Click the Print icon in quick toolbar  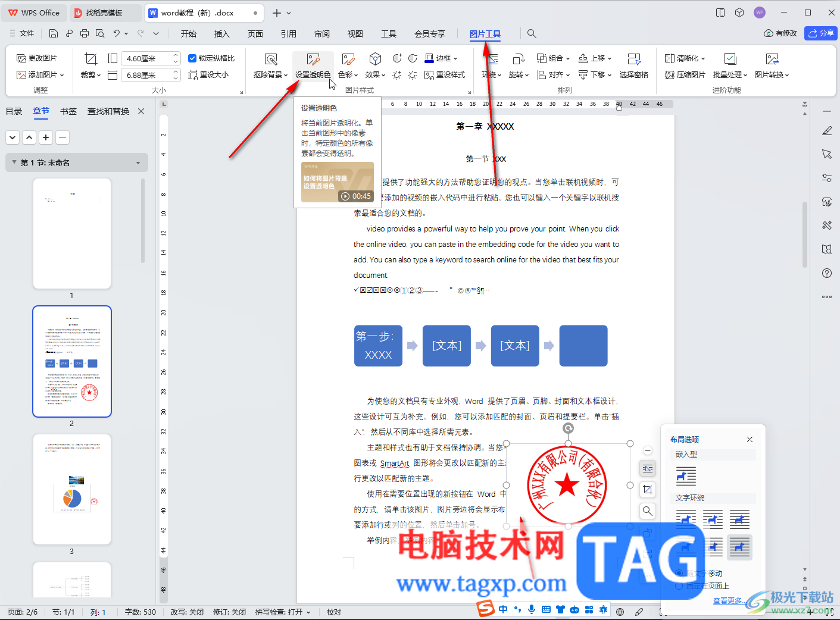pos(85,33)
